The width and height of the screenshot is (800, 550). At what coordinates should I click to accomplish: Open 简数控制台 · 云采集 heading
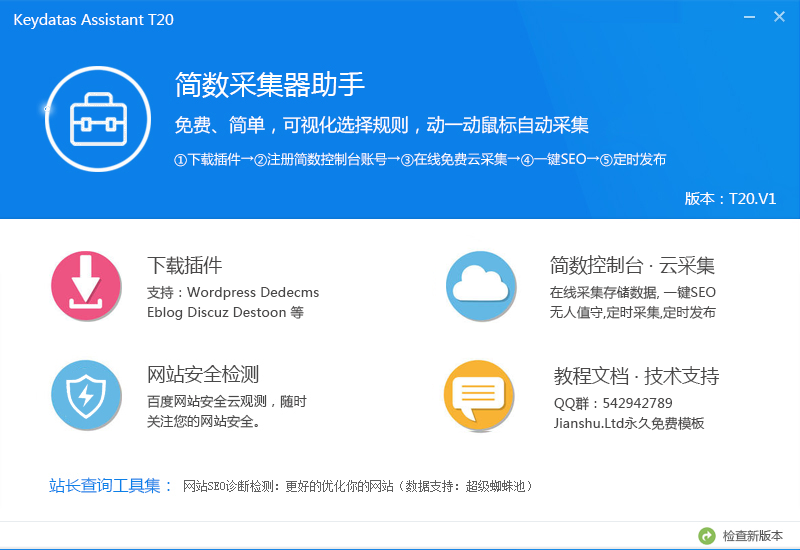point(632,266)
